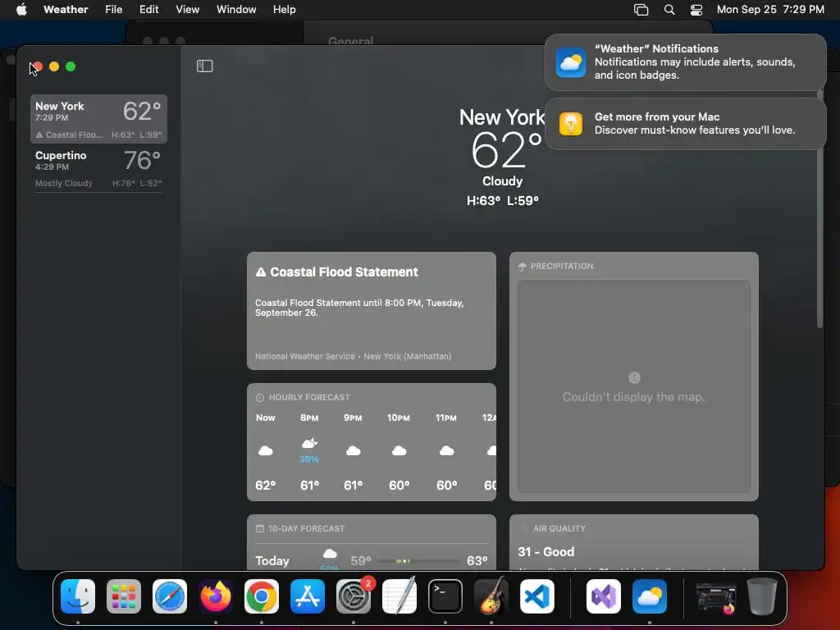Viewport: 840px width, 630px height.
Task: Open the Help menu
Action: 284,10
